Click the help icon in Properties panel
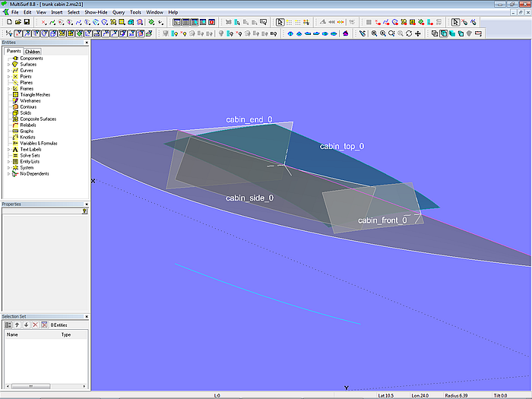This screenshot has height=399, width=532. (84, 211)
